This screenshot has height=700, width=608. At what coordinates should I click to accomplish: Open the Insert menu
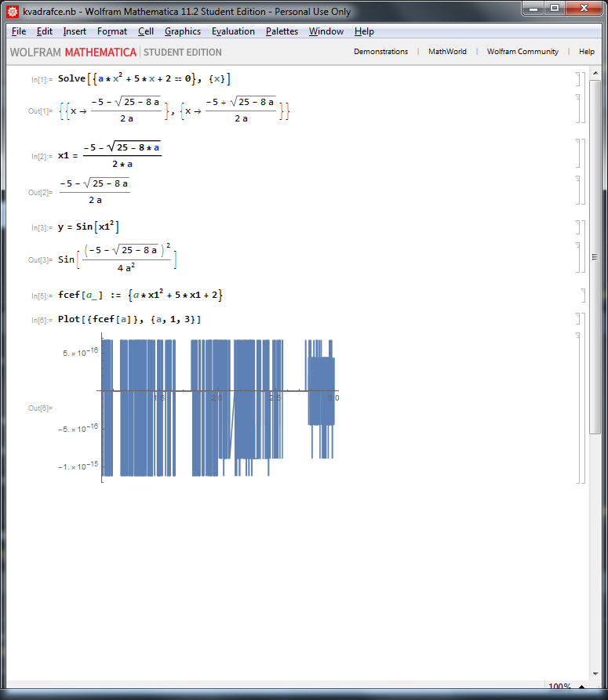click(x=75, y=31)
